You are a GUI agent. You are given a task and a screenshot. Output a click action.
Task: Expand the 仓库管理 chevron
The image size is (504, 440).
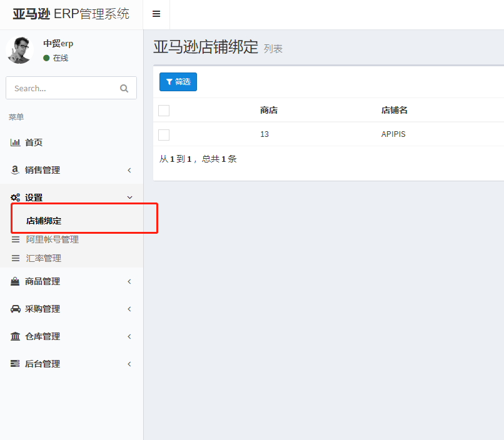tap(129, 337)
